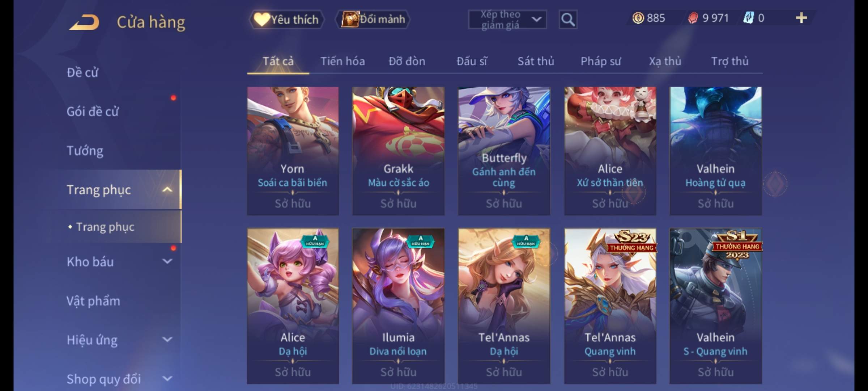Screen dimensions: 868x391
Task: Tap the back arrow next to Cửa hàng
Action: (x=85, y=22)
